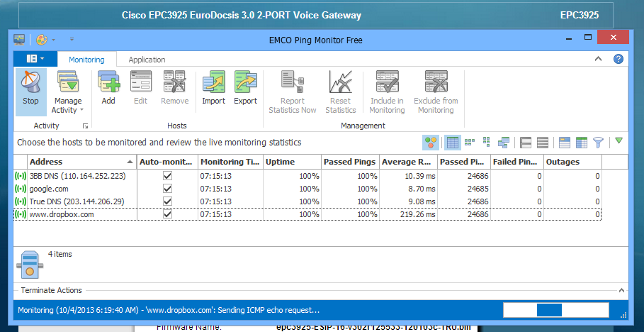Export hosts using the Export icon
Viewport: 644px width, 332px height.
(x=245, y=91)
